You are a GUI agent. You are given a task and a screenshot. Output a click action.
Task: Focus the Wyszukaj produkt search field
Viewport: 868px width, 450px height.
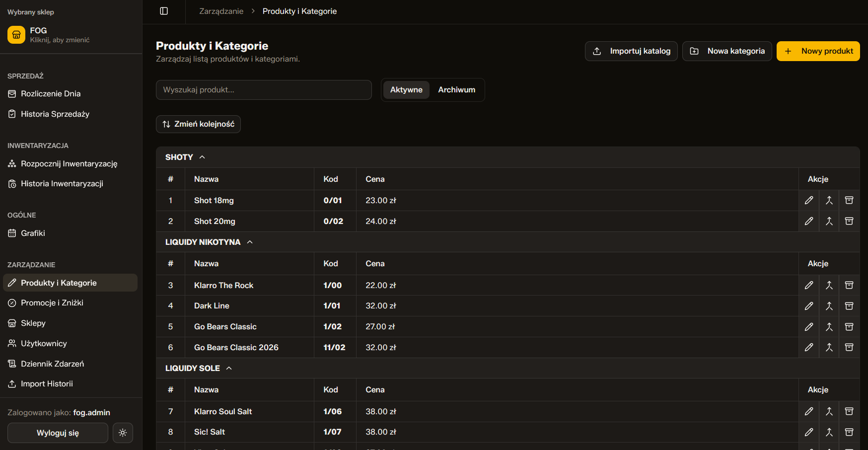click(x=264, y=90)
